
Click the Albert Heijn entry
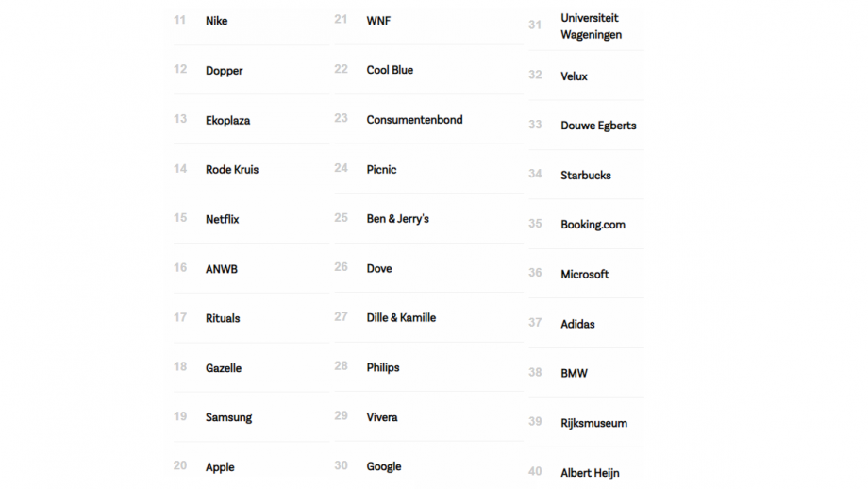(x=590, y=473)
